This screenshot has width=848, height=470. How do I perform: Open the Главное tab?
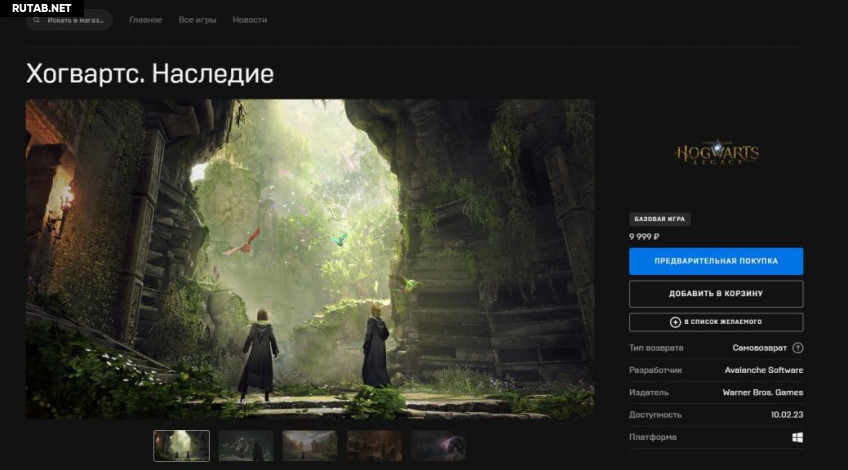(145, 20)
